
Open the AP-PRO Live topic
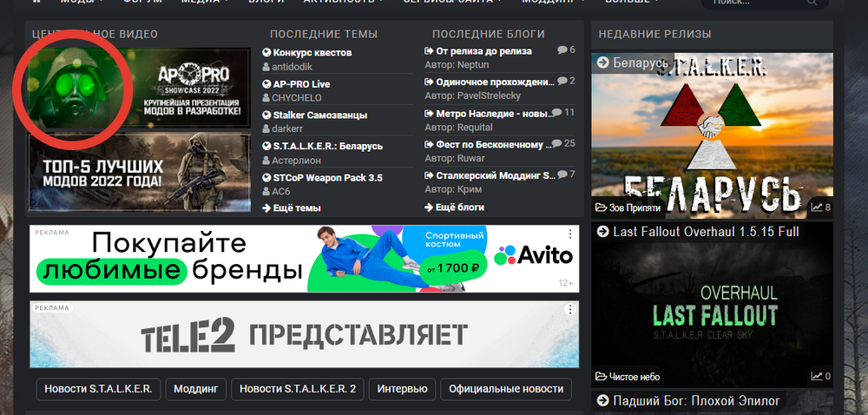[x=302, y=84]
